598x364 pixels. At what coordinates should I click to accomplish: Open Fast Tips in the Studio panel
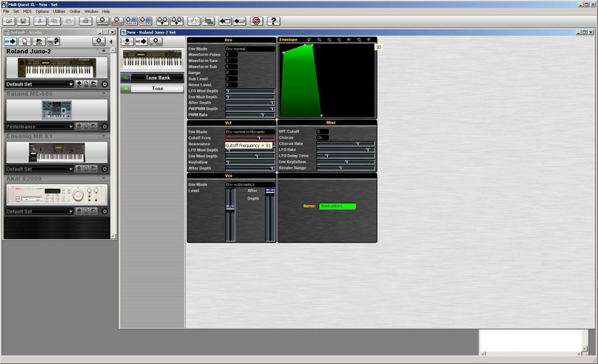[x=53, y=42]
